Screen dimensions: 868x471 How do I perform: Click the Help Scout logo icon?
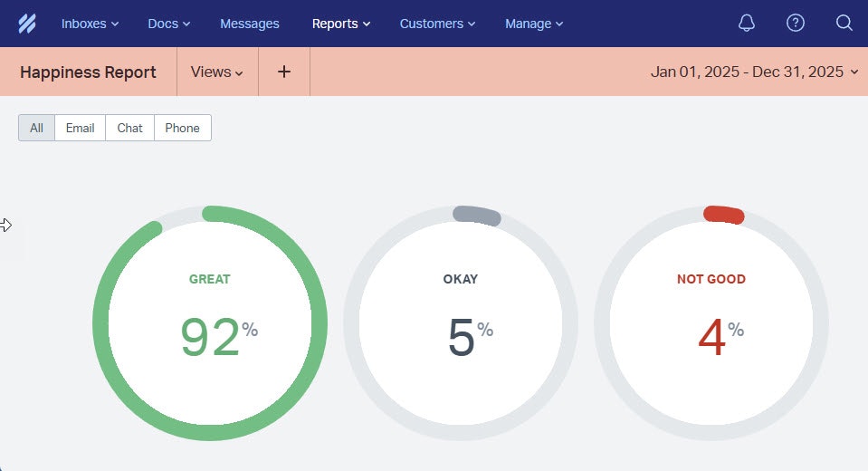(26, 24)
